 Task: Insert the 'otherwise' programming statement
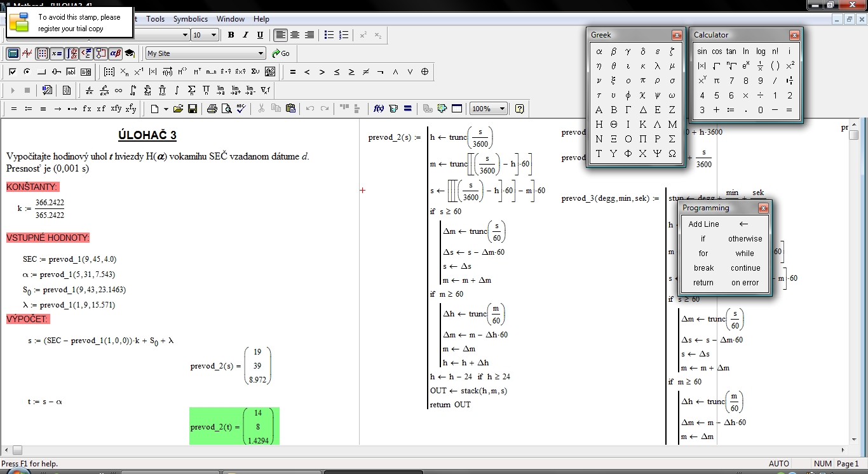point(745,239)
